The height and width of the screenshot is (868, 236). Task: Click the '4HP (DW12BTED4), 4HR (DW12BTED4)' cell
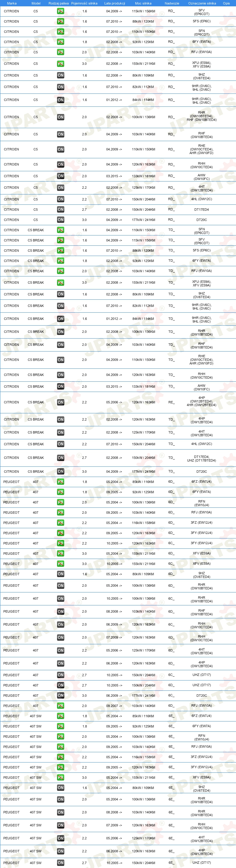click(202, 401)
